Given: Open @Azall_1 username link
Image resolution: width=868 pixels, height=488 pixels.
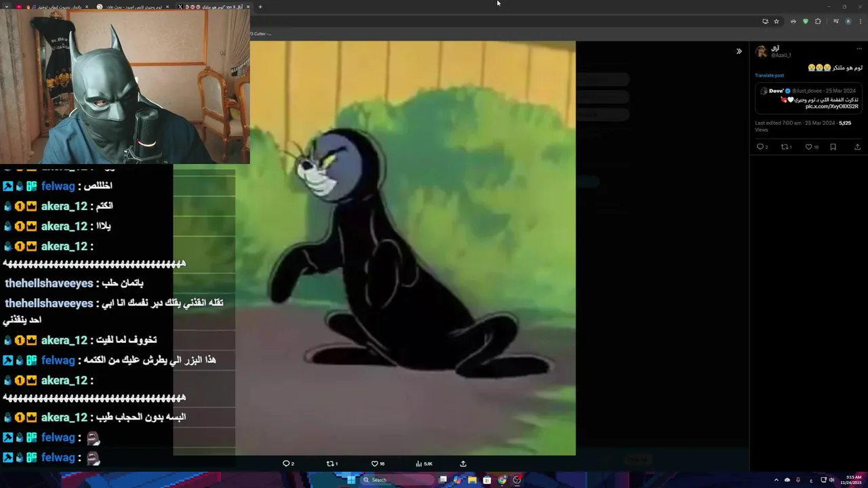Looking at the screenshot, I should tap(781, 55).
